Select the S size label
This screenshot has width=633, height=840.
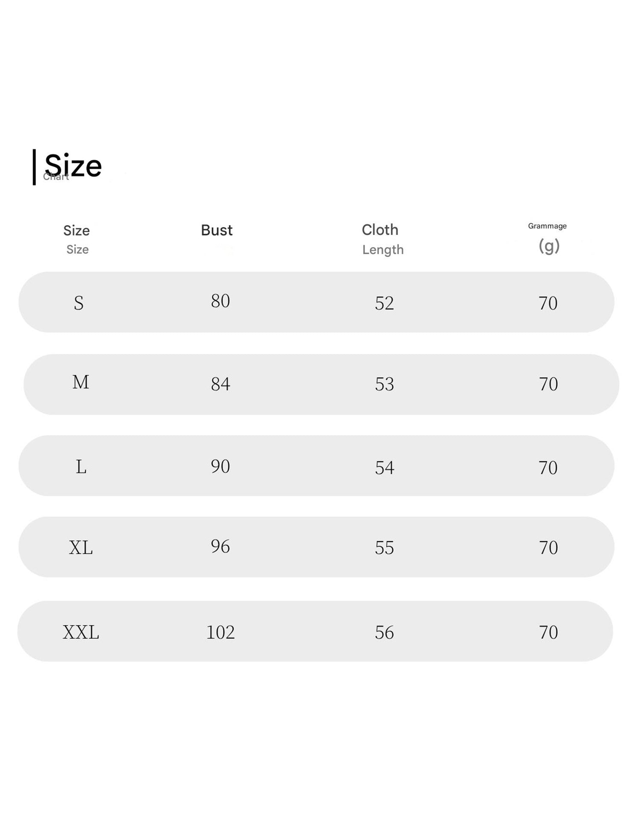(79, 303)
